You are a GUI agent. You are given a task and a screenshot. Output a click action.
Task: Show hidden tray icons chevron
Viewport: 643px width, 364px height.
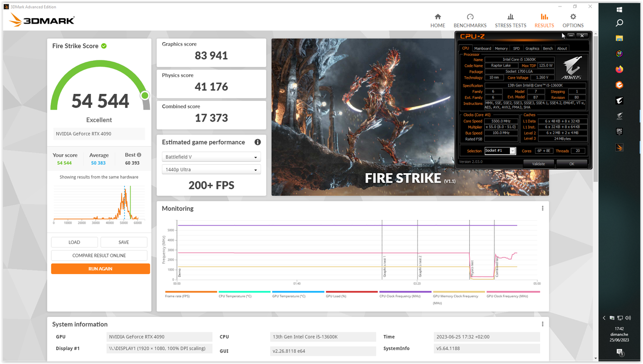604,318
